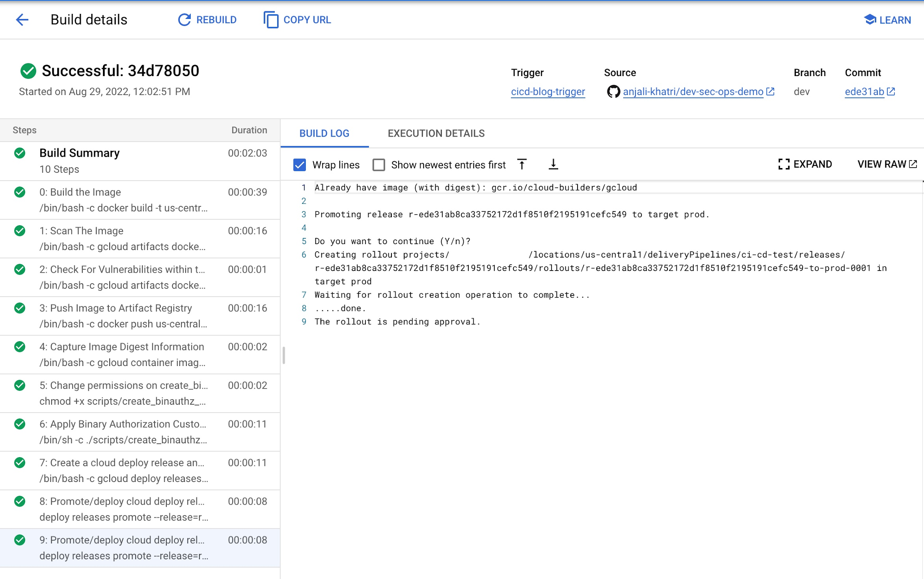Click the Expand fullscreen brackets icon
The image size is (924, 579).
784,164
